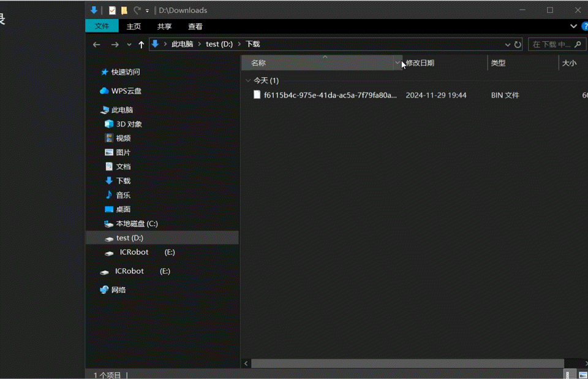Open the 图片 folder in navigation pane
This screenshot has height=379, width=588.
point(123,153)
